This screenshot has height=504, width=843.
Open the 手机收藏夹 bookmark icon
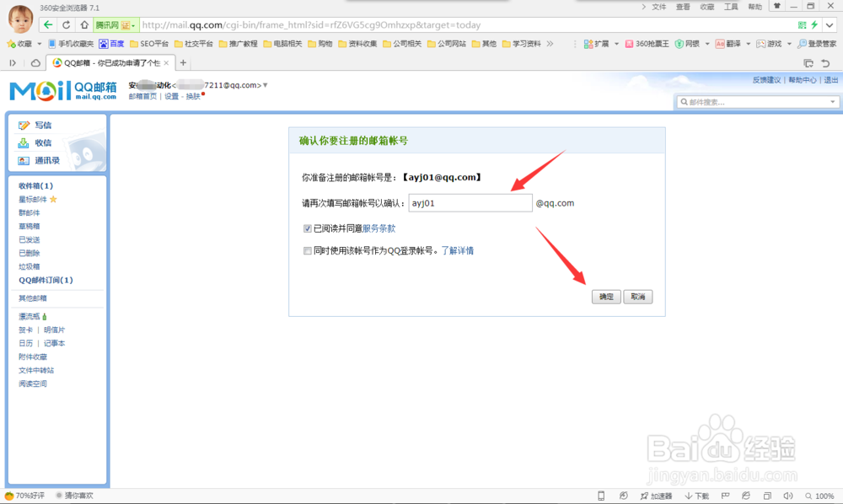51,44
